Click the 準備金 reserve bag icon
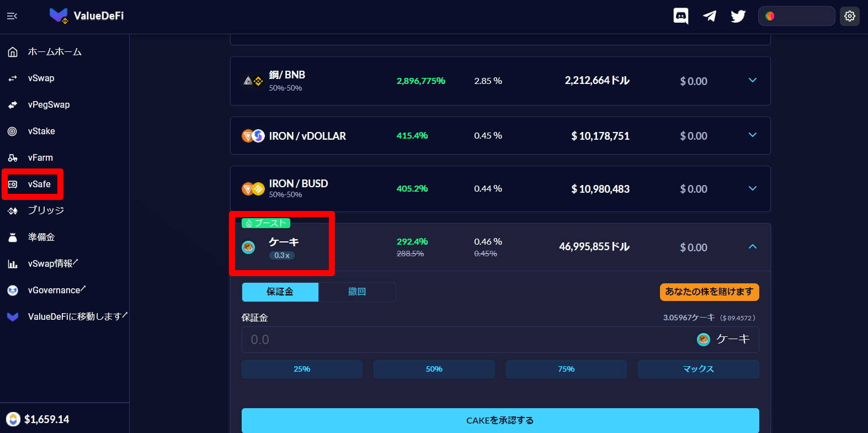 [x=13, y=237]
